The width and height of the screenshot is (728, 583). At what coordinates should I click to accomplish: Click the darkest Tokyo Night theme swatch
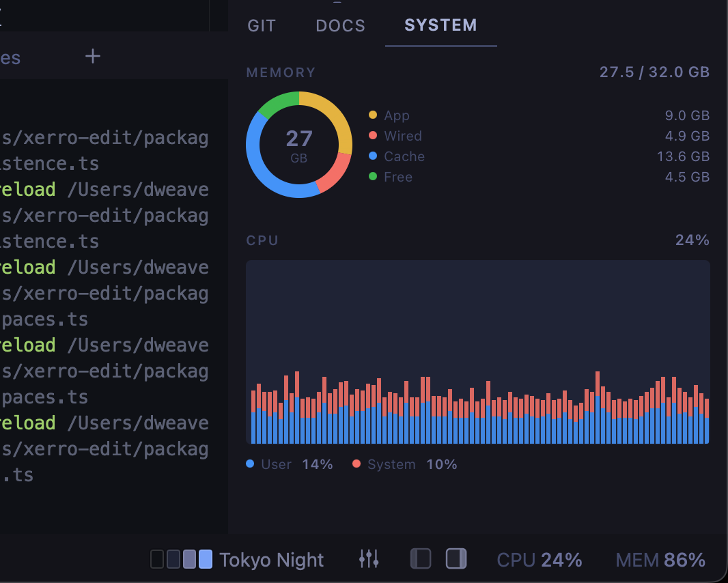tap(157, 559)
